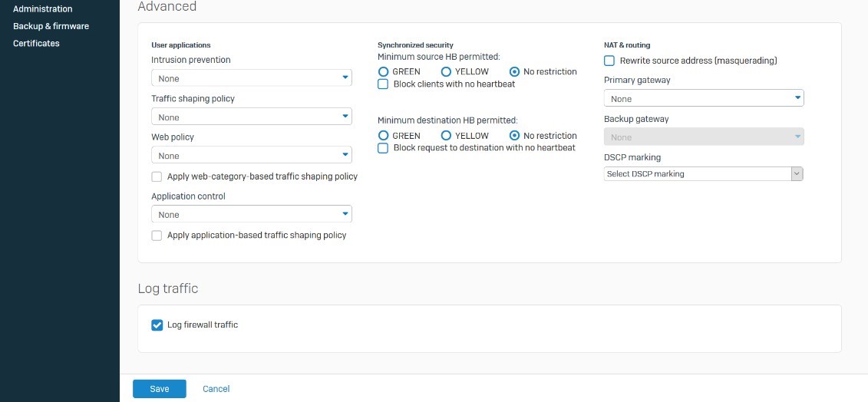Check Block clients with no heartbeat

[383, 84]
